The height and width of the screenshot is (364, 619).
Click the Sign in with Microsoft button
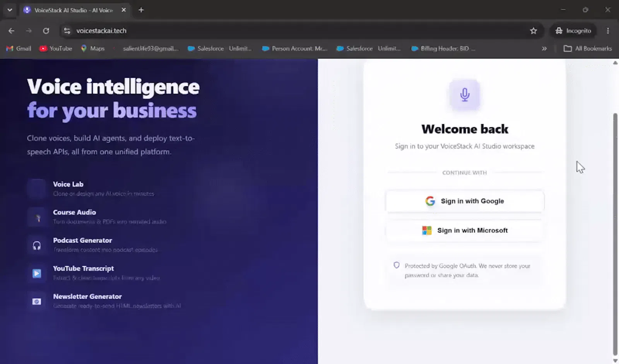[x=465, y=231]
